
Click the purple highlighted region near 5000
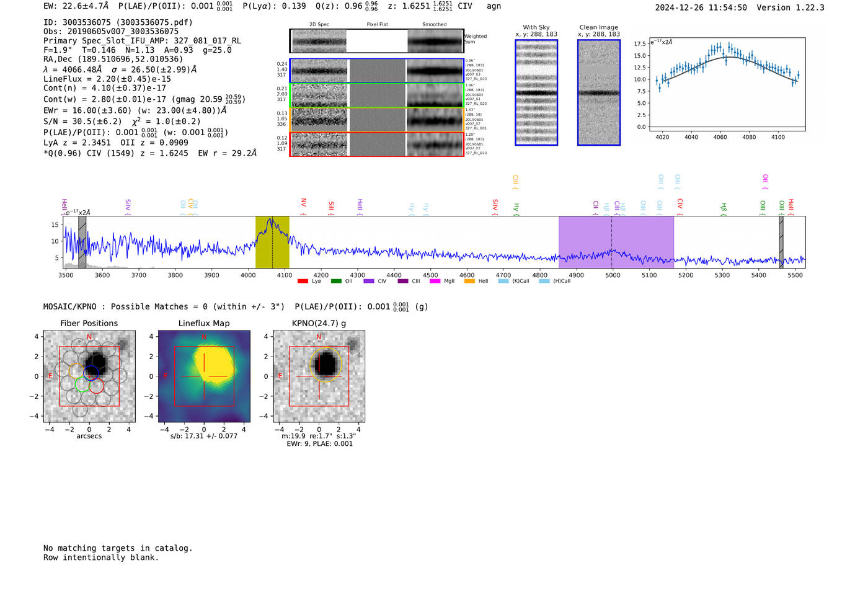616,242
